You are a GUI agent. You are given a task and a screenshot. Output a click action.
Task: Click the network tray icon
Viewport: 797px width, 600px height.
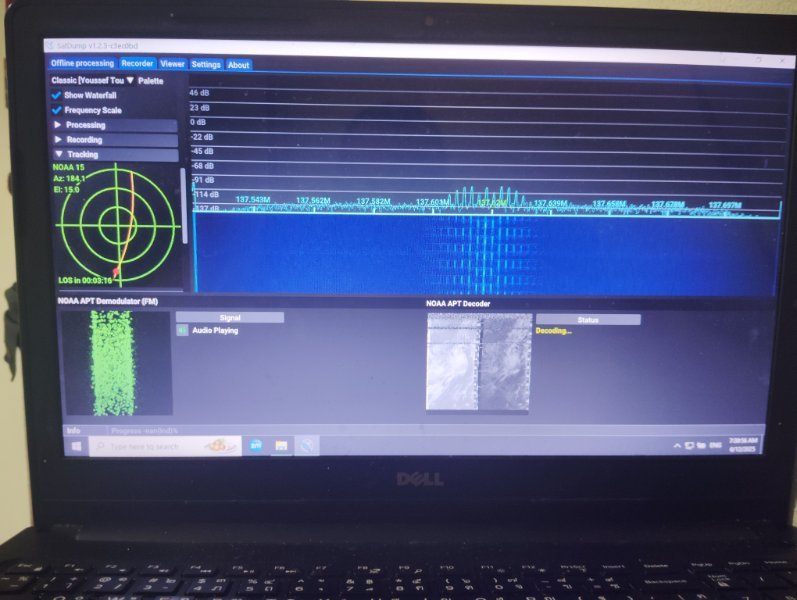[701, 445]
